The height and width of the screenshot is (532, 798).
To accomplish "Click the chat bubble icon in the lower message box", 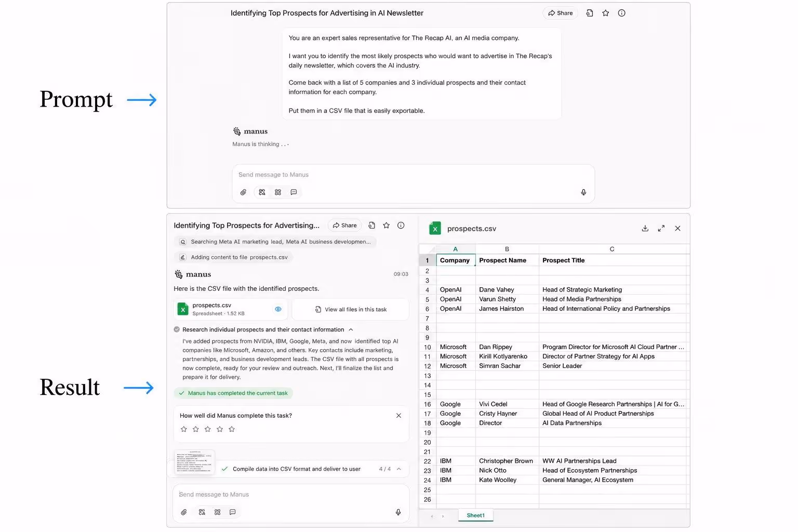I will [233, 512].
